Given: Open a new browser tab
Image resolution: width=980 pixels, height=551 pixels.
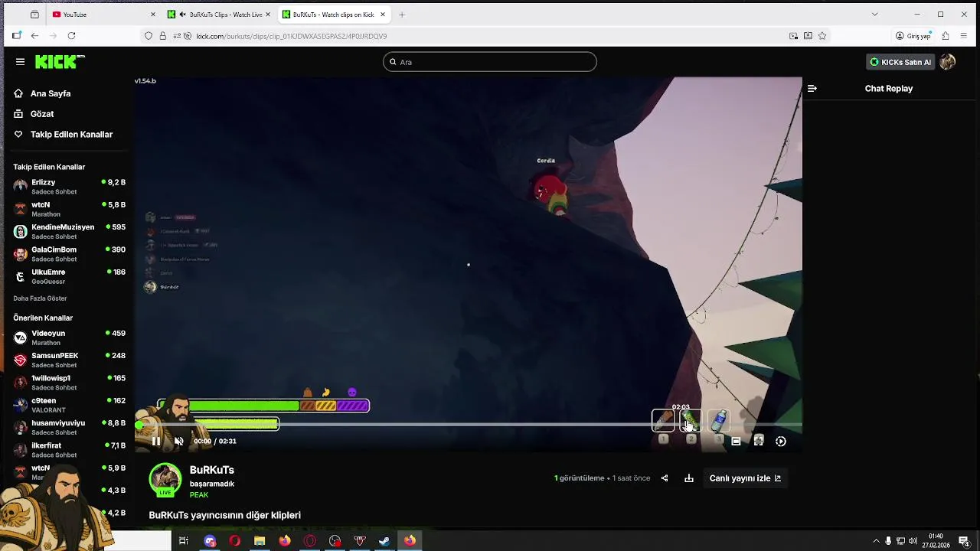Looking at the screenshot, I should pyautogui.click(x=401, y=15).
